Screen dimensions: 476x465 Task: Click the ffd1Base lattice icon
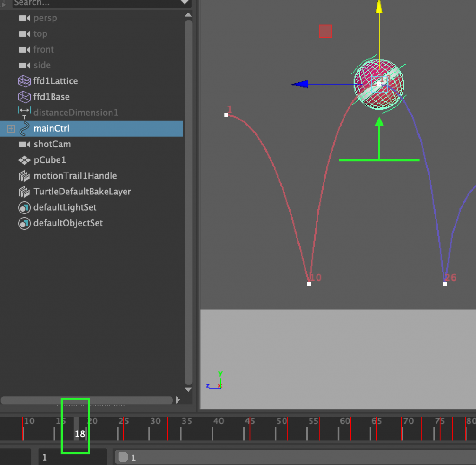(24, 97)
